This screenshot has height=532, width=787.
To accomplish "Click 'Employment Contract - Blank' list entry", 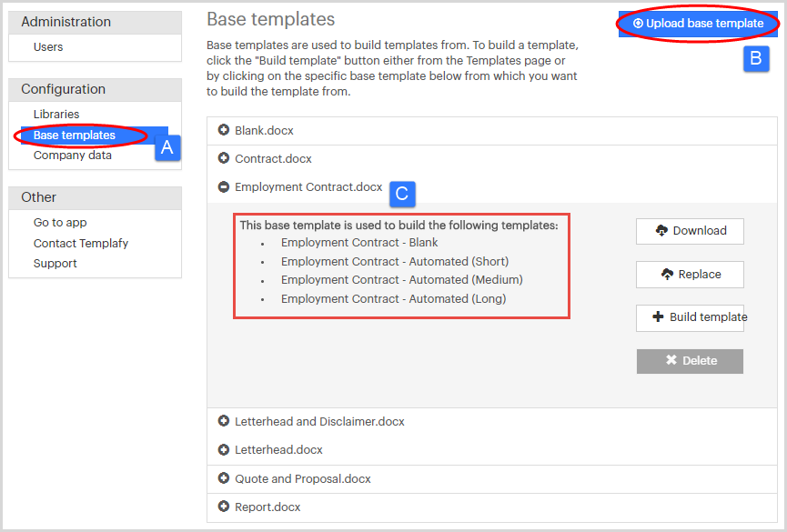I will [x=359, y=243].
